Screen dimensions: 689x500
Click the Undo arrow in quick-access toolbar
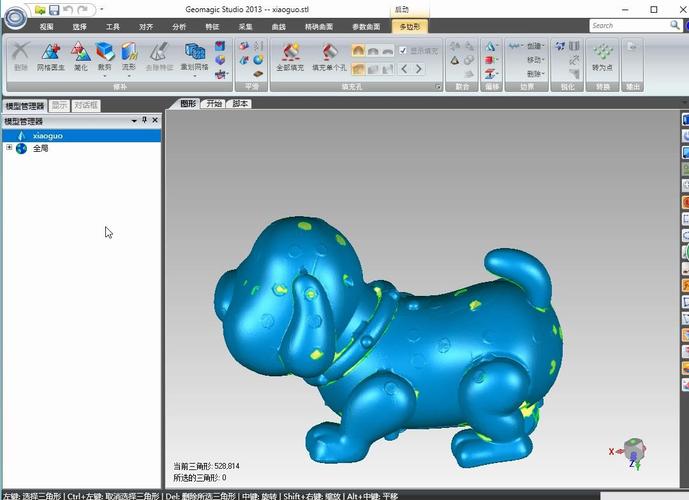point(68,10)
